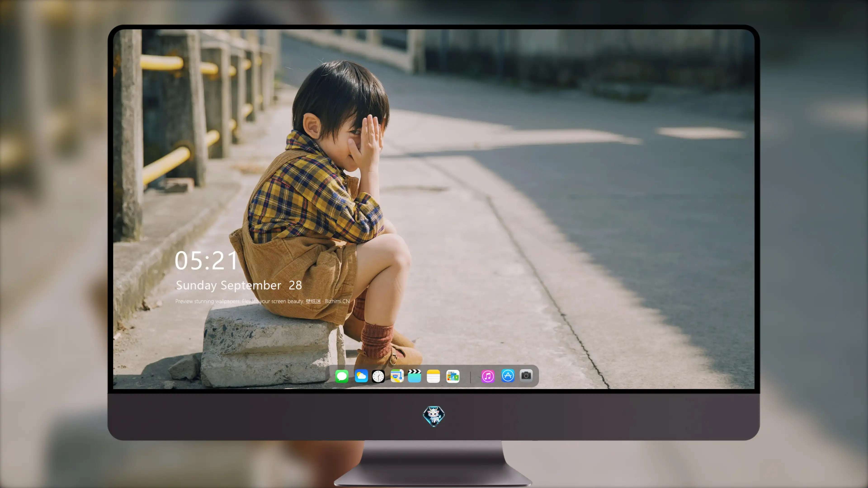Click the dragon logo on monitor chin

(434, 416)
